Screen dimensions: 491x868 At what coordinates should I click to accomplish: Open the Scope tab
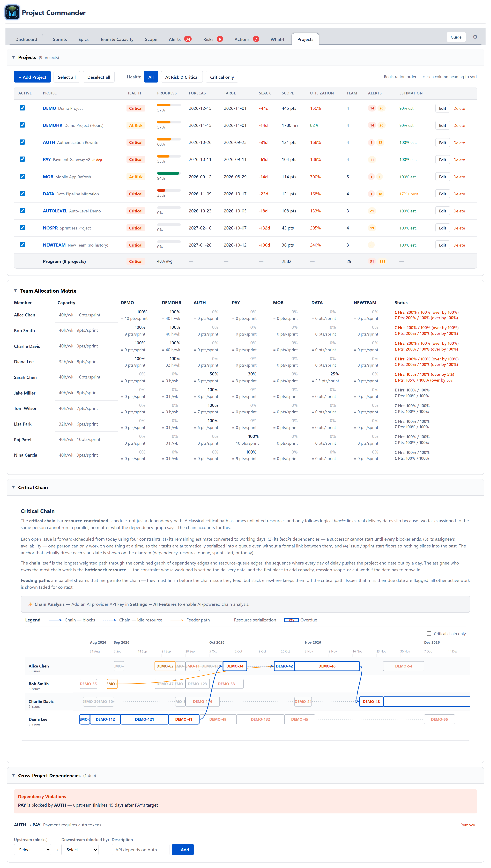point(151,39)
